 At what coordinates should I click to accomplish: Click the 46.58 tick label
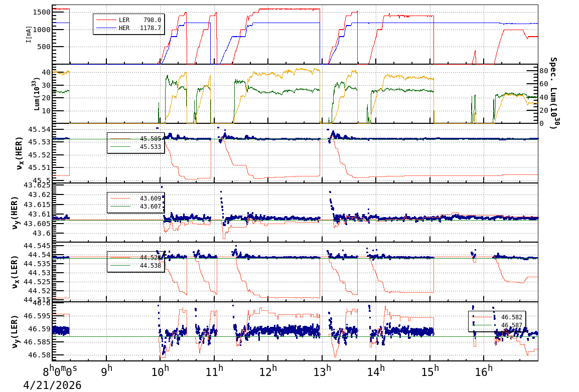[x=40, y=355]
